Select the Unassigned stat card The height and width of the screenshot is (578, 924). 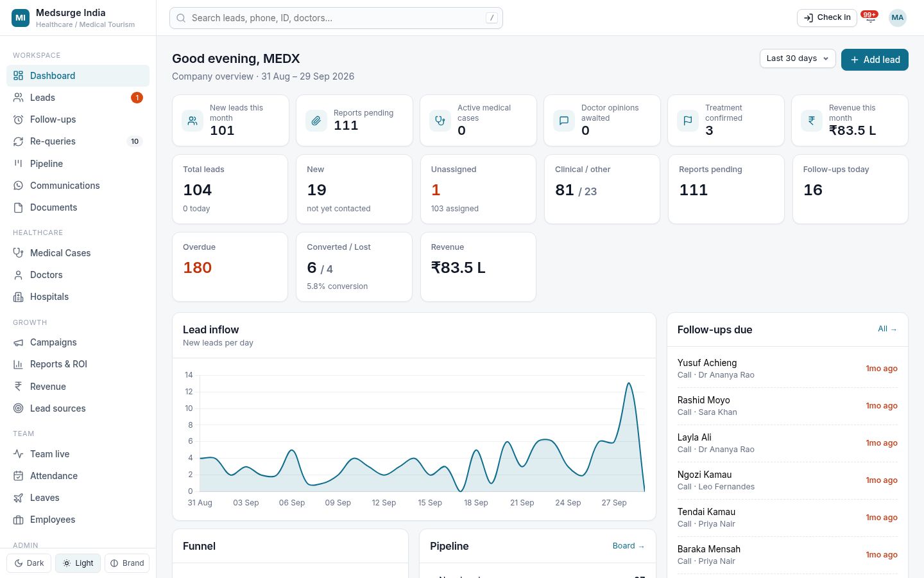point(478,189)
